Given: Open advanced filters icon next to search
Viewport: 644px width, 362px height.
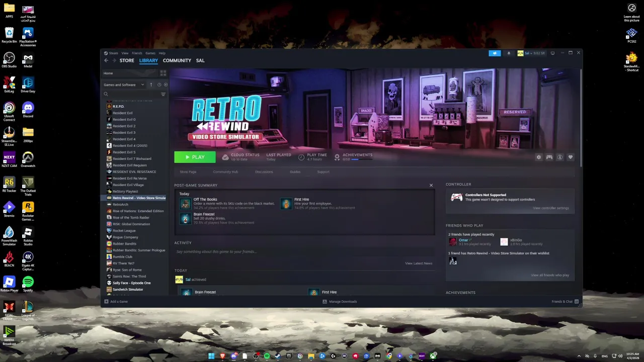Looking at the screenshot, I should [x=163, y=94].
